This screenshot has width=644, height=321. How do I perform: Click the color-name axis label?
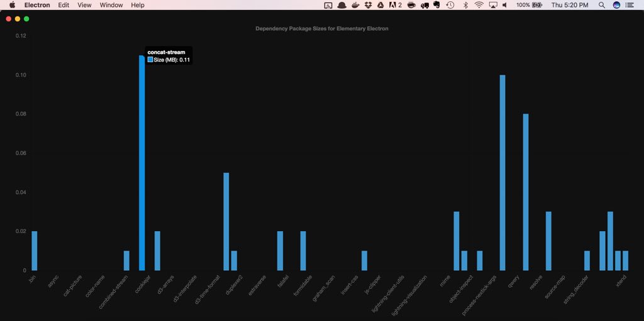point(96,286)
